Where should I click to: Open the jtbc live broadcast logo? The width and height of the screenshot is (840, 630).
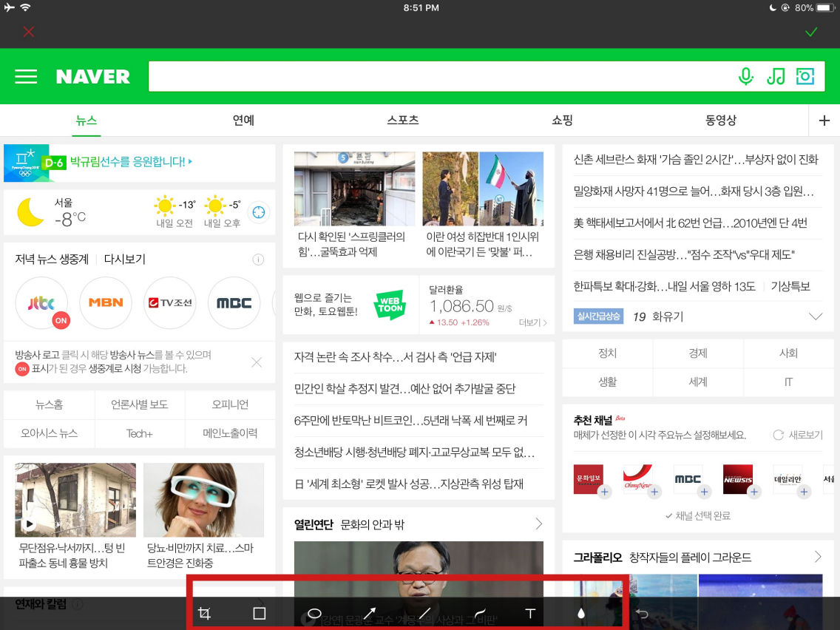[42, 303]
